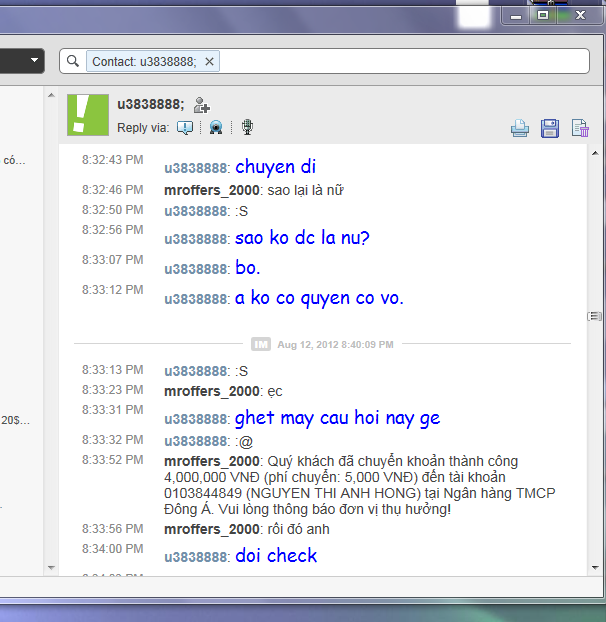The height and width of the screenshot is (622, 606).
Task: Click left list panel scroll down arrow
Action: [x=51, y=568]
